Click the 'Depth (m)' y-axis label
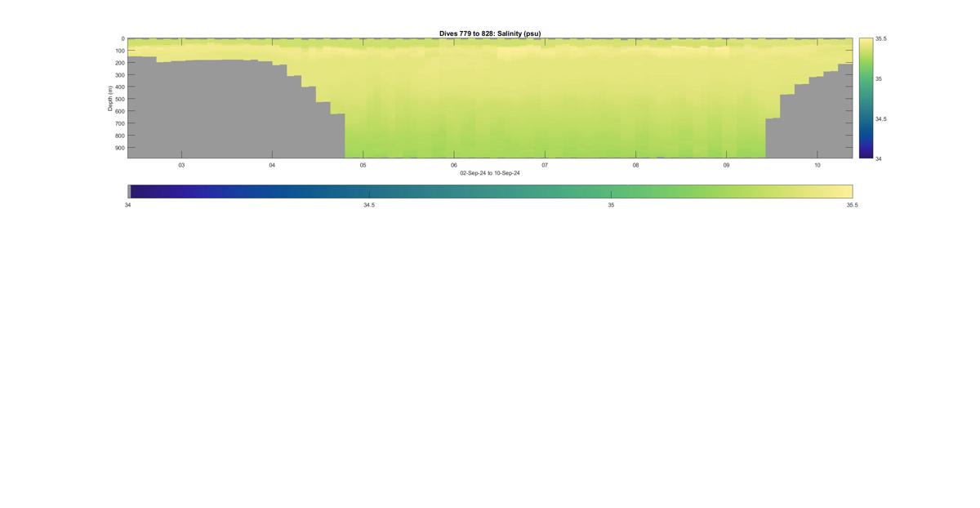This screenshot has height=508, width=980. [109, 98]
